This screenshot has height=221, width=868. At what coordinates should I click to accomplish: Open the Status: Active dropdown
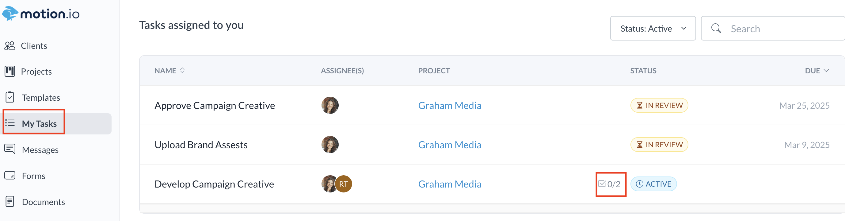pyautogui.click(x=653, y=28)
